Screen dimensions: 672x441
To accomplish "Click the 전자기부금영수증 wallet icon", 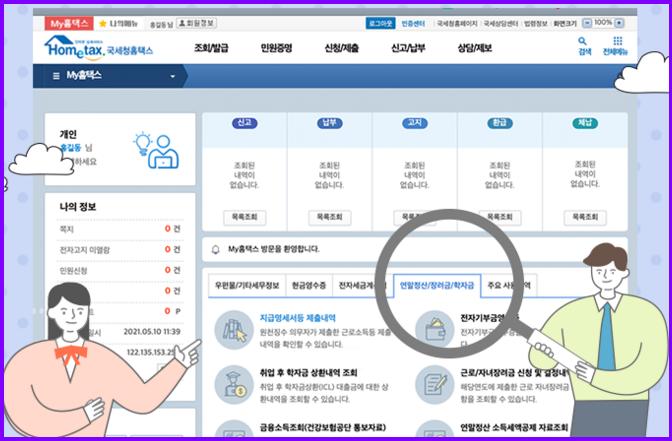I will 435,330.
